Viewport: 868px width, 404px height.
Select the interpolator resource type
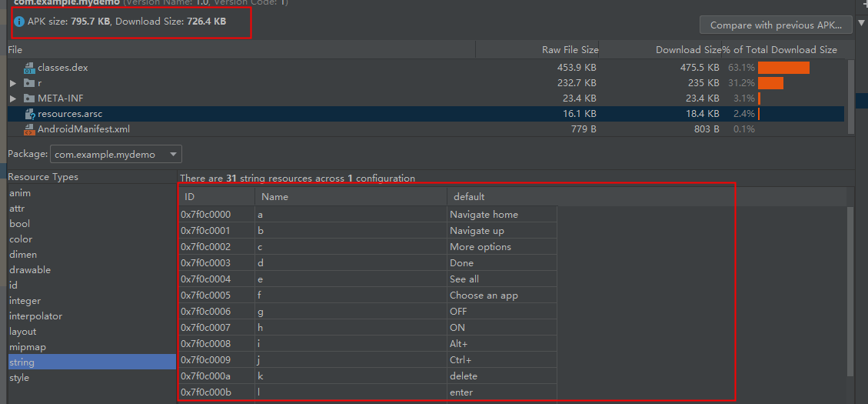click(35, 316)
